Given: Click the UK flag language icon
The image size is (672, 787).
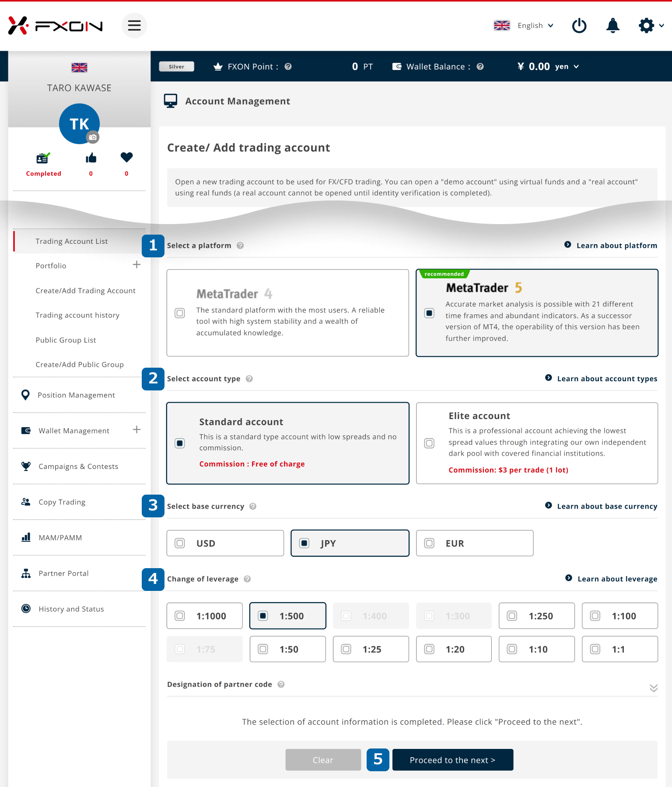Looking at the screenshot, I should pyautogui.click(x=502, y=25).
